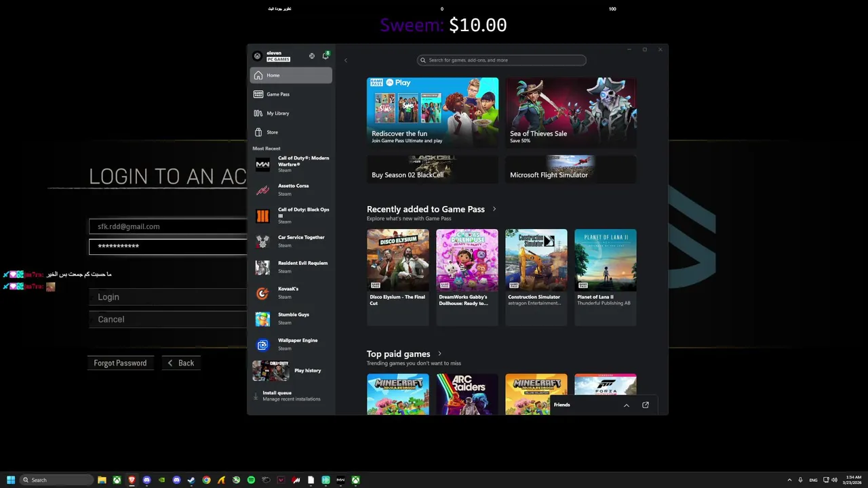Open Steam from the taskbar
The width and height of the screenshot is (868, 488).
point(191,480)
